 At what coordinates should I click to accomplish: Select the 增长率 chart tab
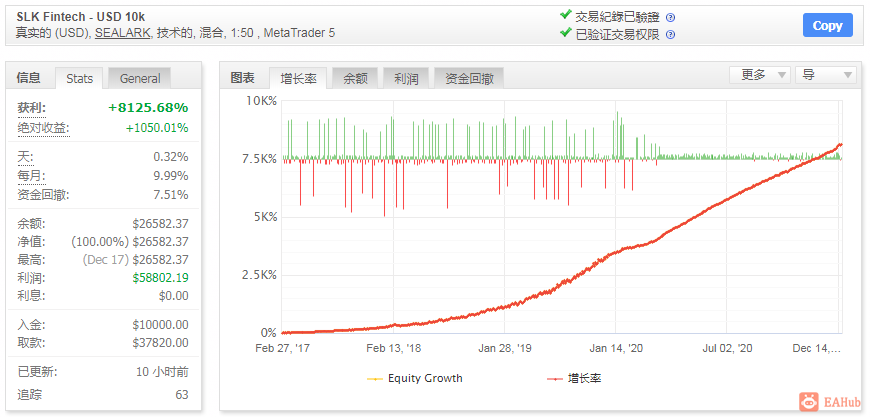pyautogui.click(x=299, y=79)
